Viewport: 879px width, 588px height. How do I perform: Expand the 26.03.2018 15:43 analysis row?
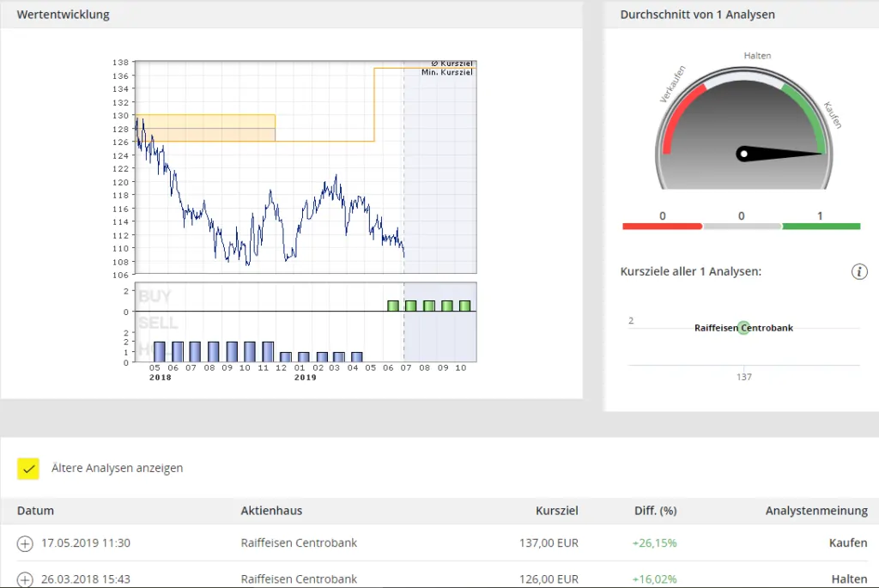tap(25, 579)
